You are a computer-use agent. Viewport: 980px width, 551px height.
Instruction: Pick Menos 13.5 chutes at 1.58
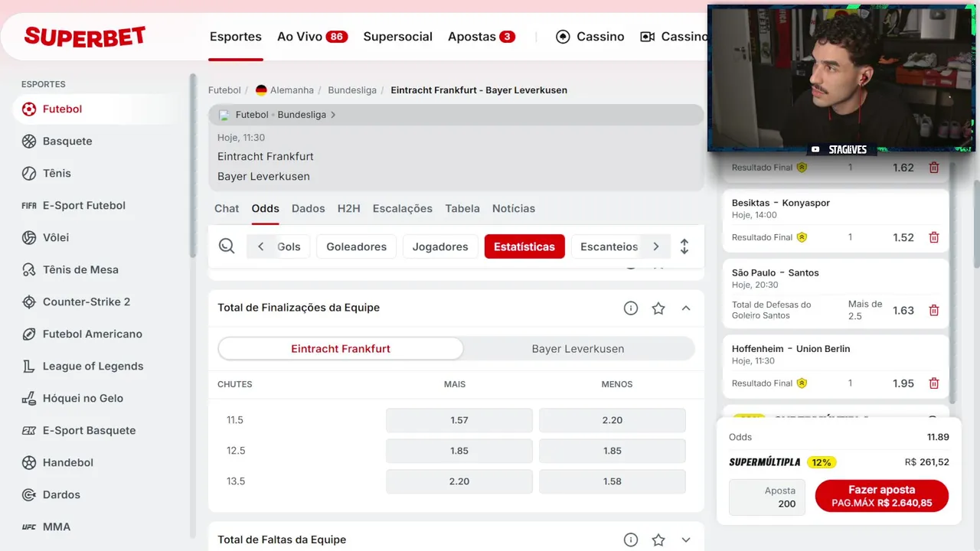[x=612, y=481]
